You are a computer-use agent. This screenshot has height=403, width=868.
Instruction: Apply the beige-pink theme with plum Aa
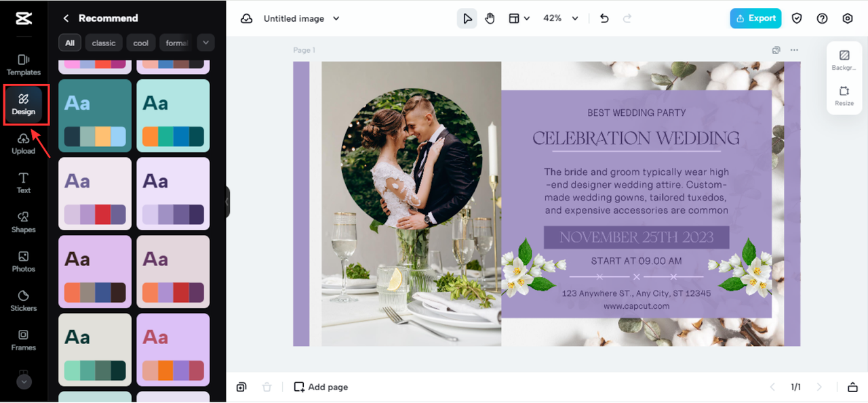[173, 272]
